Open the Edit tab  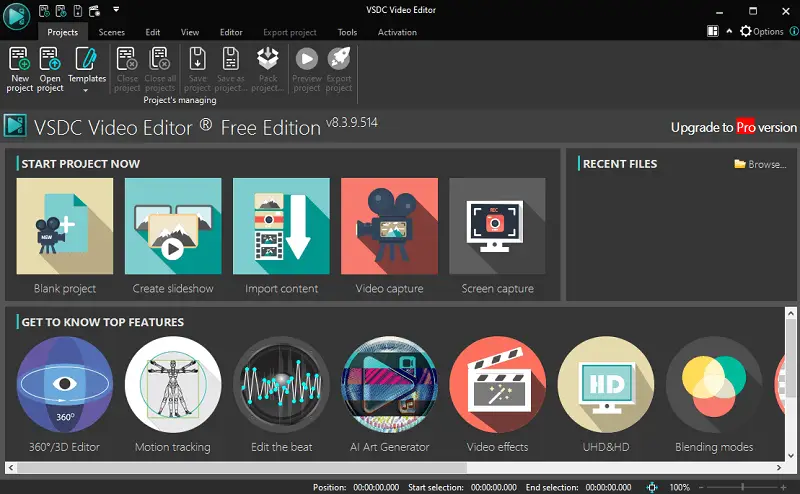pos(153,32)
